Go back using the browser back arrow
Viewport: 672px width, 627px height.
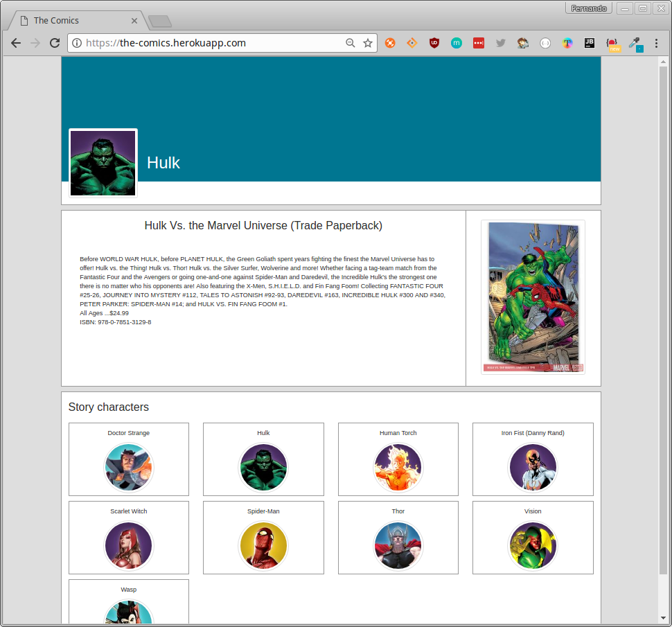[x=16, y=43]
